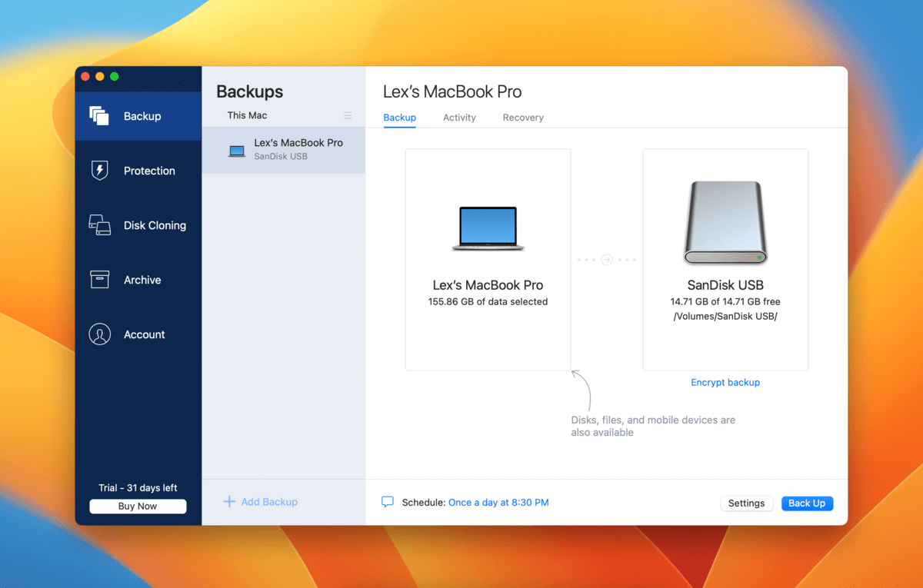
Task: Open the Protection section label
Action: point(149,171)
